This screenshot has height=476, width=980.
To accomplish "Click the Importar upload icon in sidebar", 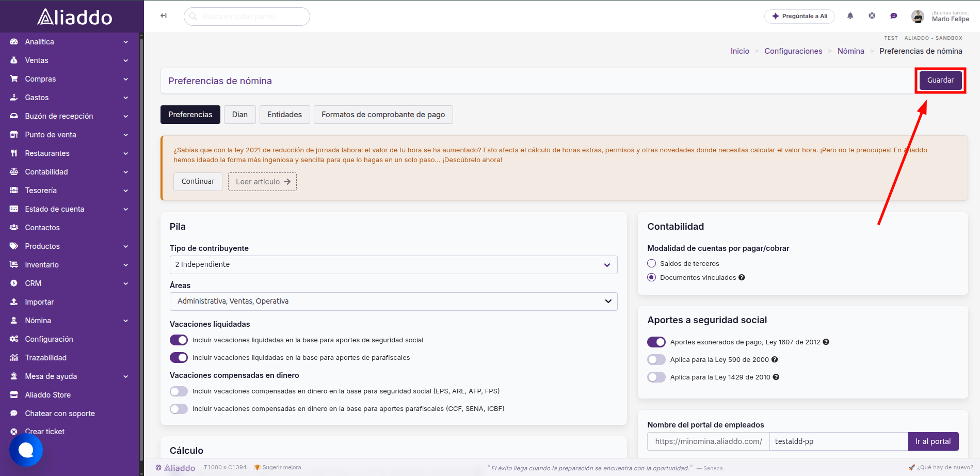I will point(14,302).
